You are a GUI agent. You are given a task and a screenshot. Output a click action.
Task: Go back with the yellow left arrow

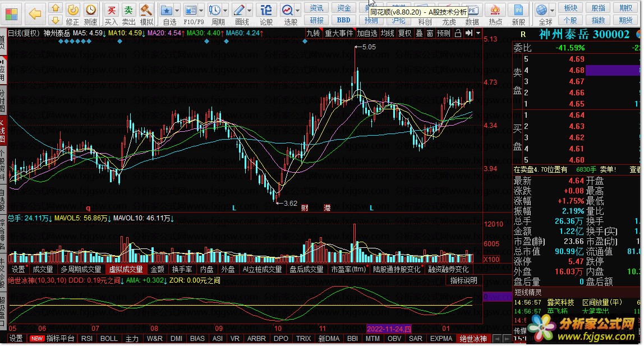[x=35, y=14]
